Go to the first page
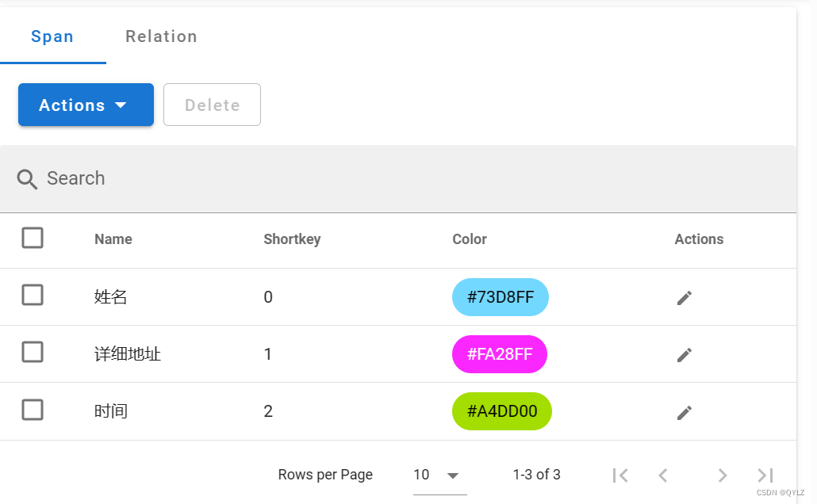 [620, 475]
